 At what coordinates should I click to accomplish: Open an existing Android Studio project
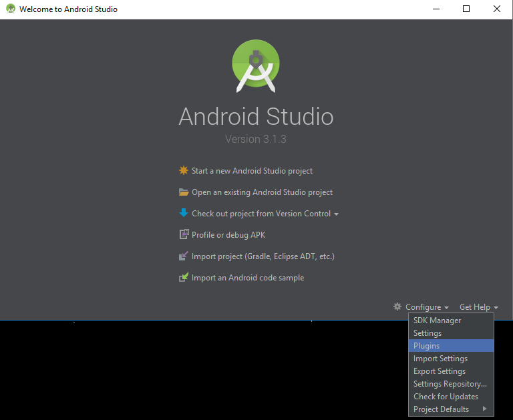click(x=262, y=192)
